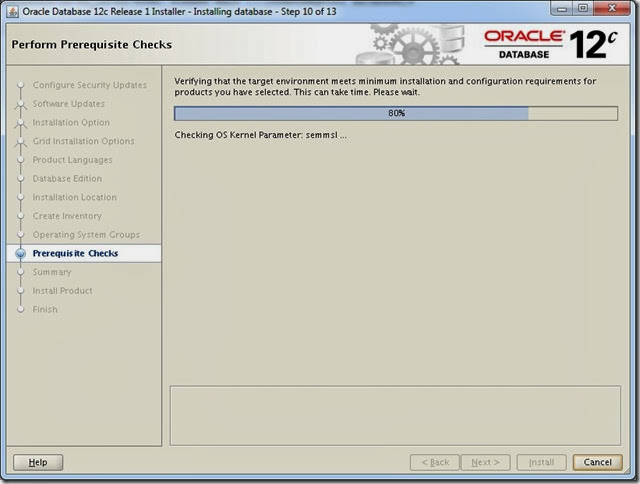Select Database Edition step
Viewport: 640px width, 484px height.
[67, 179]
